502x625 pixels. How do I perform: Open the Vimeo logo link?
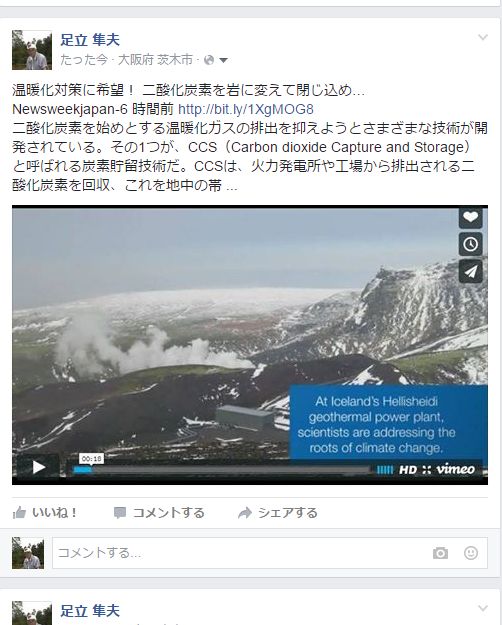pos(455,469)
